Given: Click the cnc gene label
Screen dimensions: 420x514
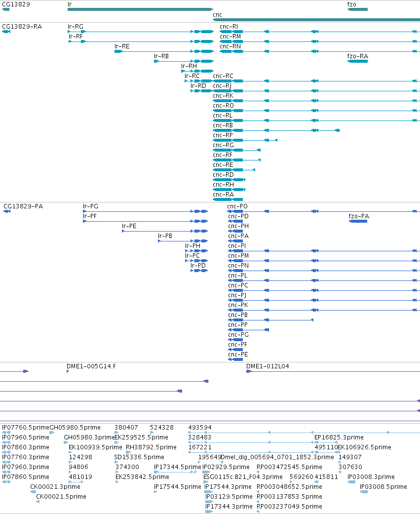Looking at the screenshot, I should [x=217, y=15].
